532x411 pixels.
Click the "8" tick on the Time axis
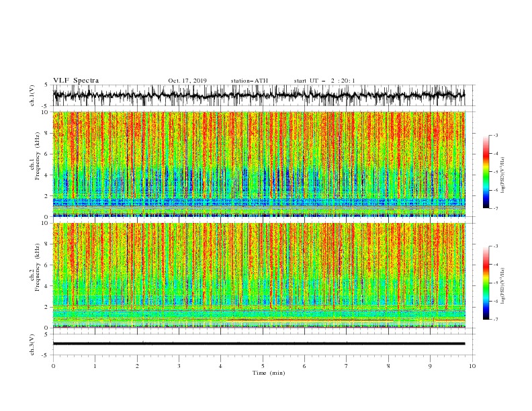point(388,366)
